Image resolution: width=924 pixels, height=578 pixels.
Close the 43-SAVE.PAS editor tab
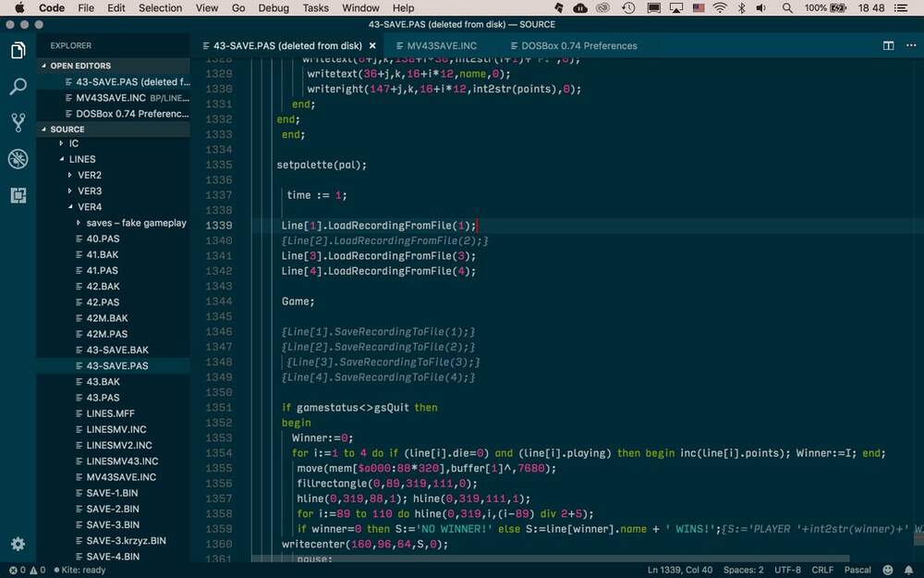372,45
